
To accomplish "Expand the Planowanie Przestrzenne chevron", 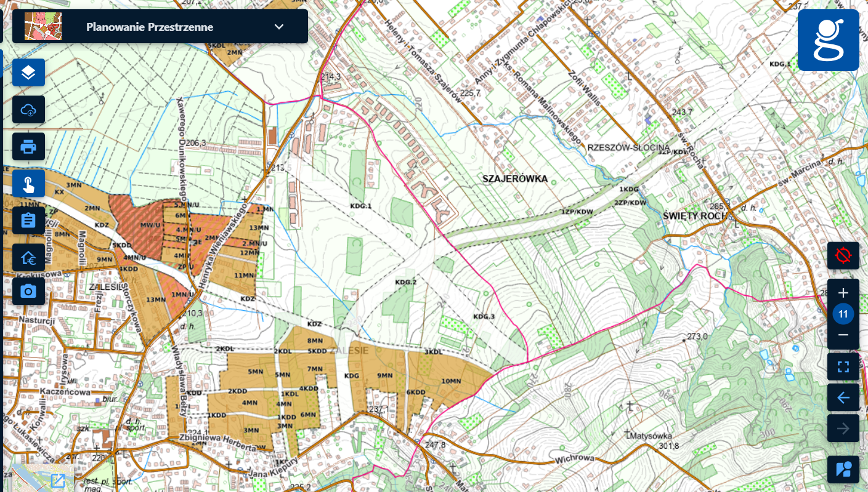I will [279, 27].
